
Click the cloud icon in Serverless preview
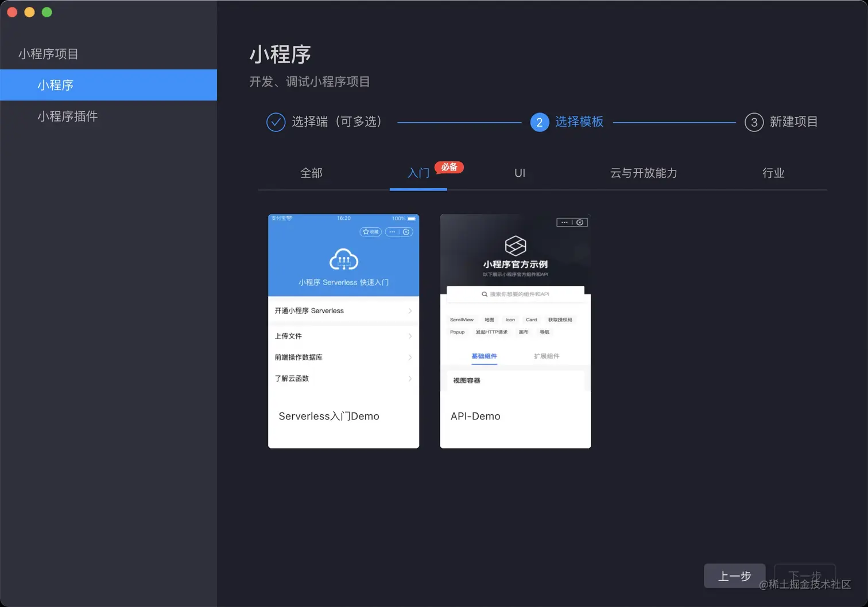343,260
